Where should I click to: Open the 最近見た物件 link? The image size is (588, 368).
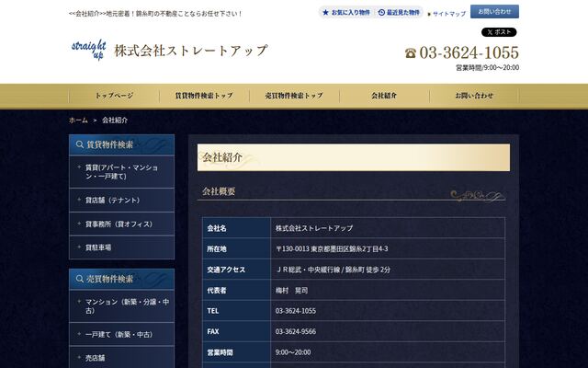[399, 12]
